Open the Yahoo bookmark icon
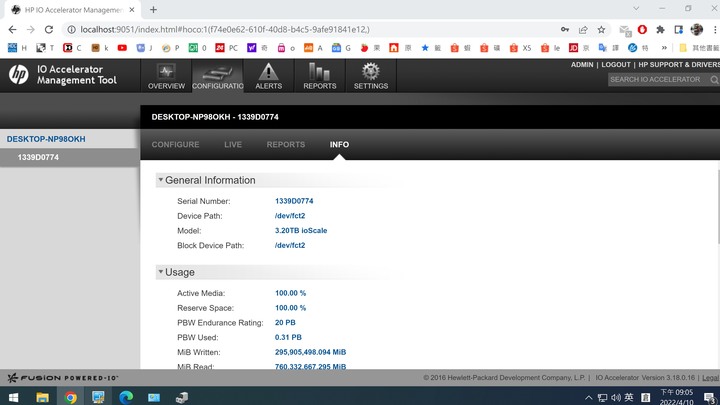Viewport: 720px width, 405px height. point(251,48)
